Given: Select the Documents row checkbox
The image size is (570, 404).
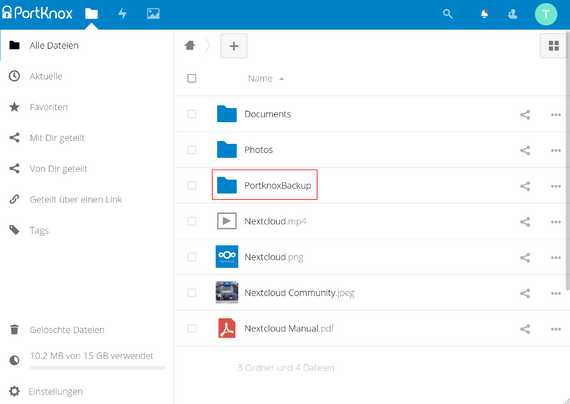Looking at the screenshot, I should 192,114.
